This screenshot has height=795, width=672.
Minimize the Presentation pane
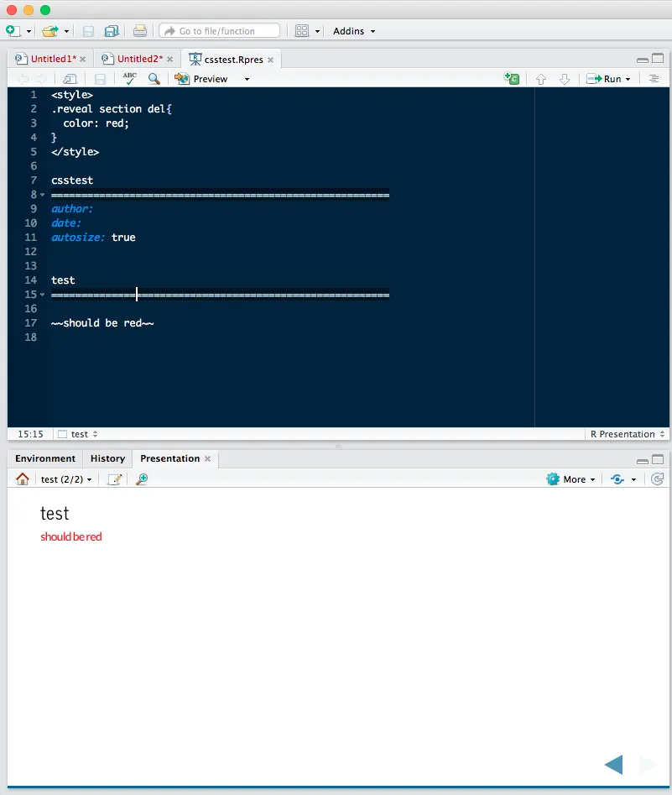[643, 462]
